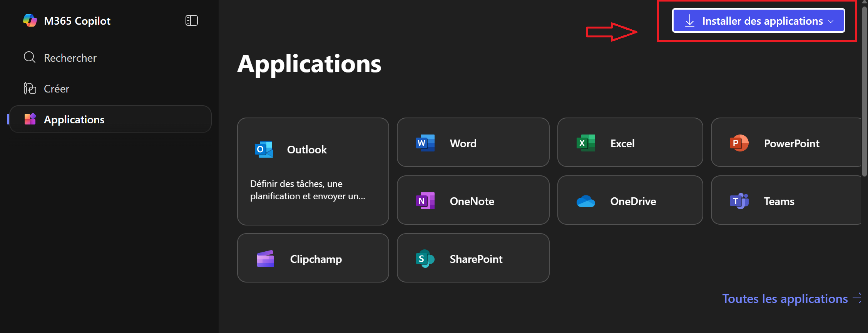This screenshot has height=333, width=868.
Task: Click the Installer des applications button
Action: (x=758, y=20)
